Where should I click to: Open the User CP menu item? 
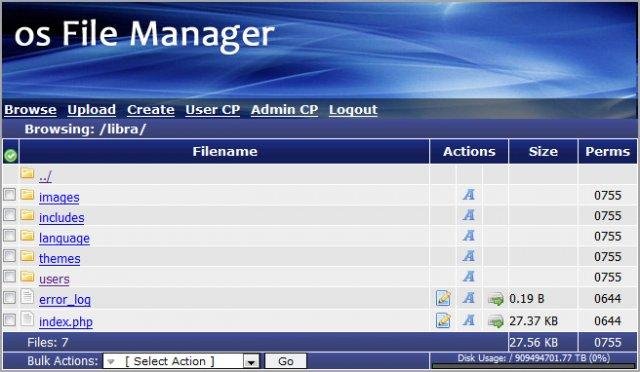(x=213, y=109)
